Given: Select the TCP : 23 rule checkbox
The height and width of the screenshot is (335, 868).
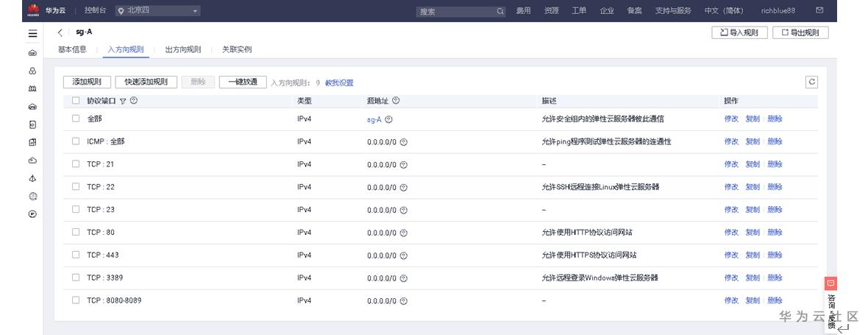Looking at the screenshot, I should point(76,209).
